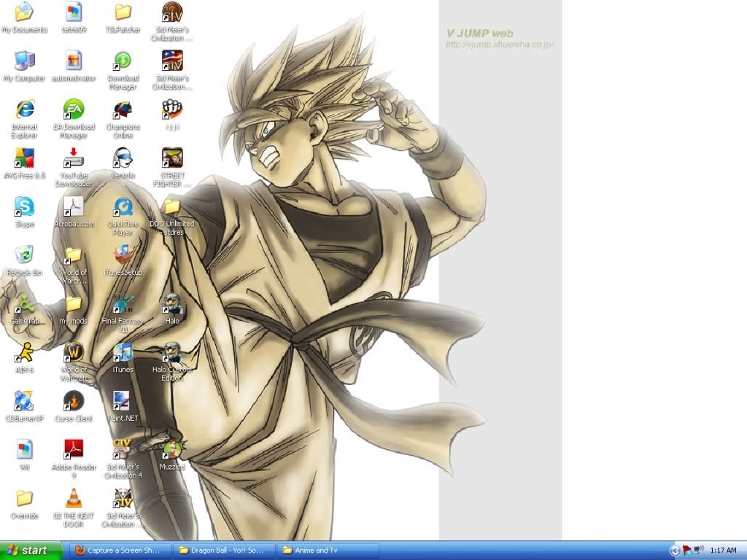
Task: Open the Windows Start menu
Action: [31, 551]
